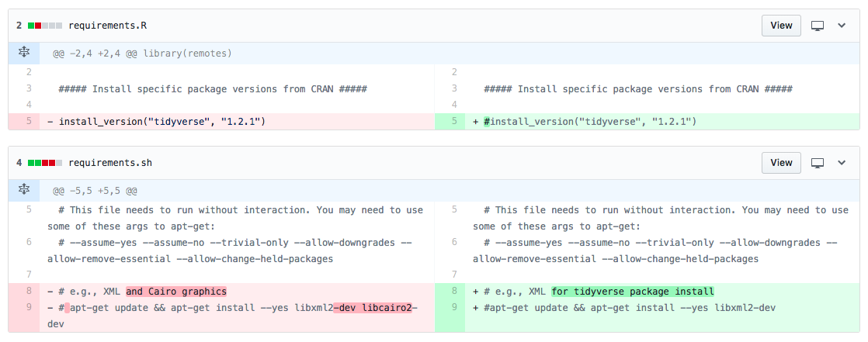Click the requirements.R diffstat change blocks
Image resolution: width=868 pixels, height=342 pixels.
click(45, 26)
